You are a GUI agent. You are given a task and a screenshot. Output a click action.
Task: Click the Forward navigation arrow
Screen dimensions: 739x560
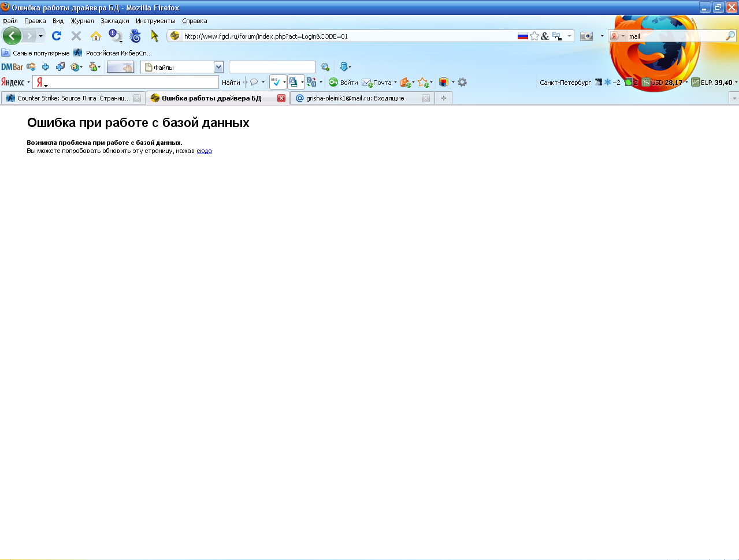pos(29,36)
